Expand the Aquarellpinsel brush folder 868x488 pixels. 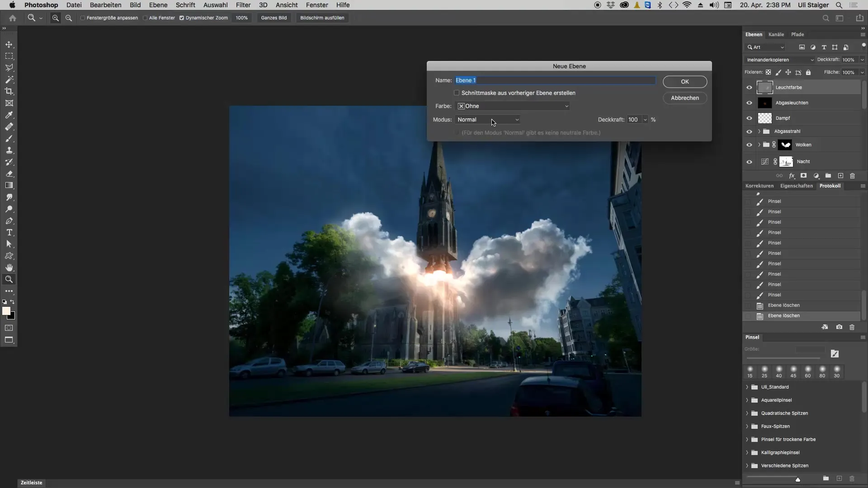coord(747,400)
